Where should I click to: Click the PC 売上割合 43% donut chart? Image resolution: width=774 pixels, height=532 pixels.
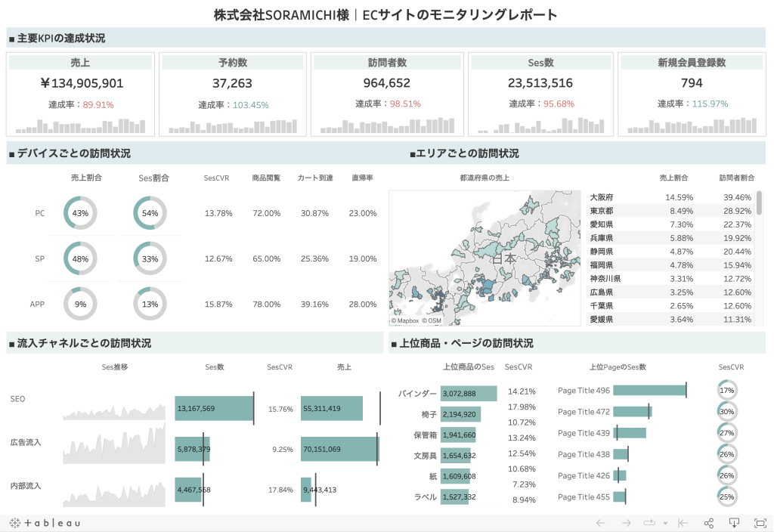pos(80,213)
